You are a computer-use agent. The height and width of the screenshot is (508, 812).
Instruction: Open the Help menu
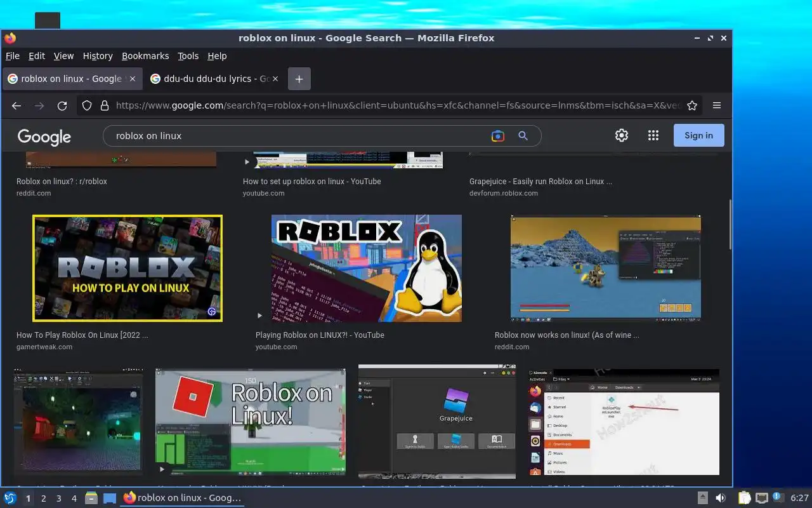click(217, 56)
